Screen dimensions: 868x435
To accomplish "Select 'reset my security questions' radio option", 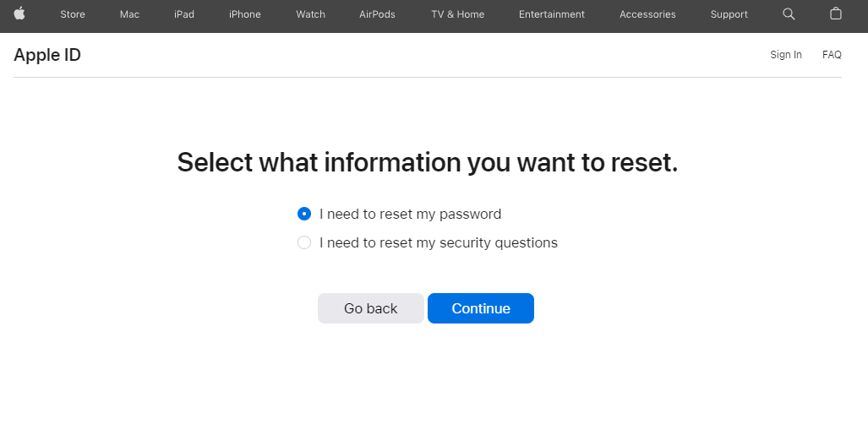I will (304, 243).
